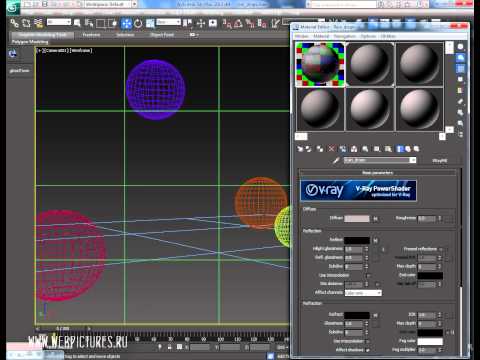Click Assign Material to Selection icon
480x360 pixels.
tap(320, 149)
